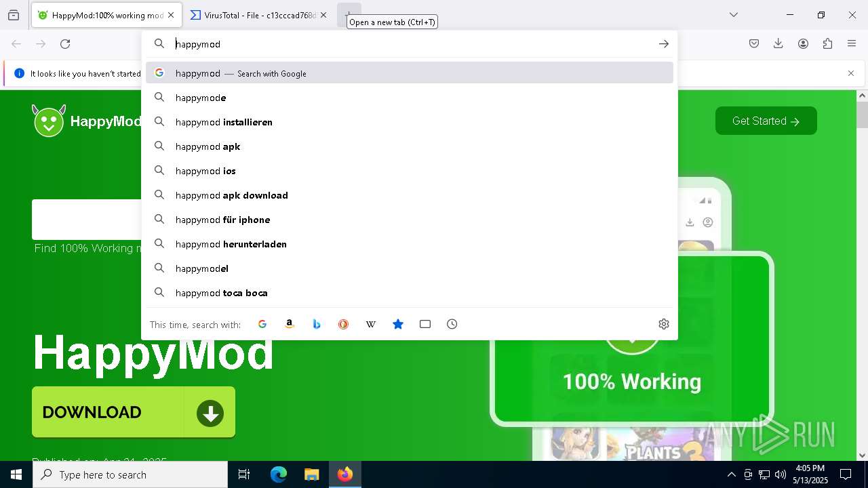Select suggestion 'happymod installieren'
The image size is (868, 488).
[x=410, y=122]
